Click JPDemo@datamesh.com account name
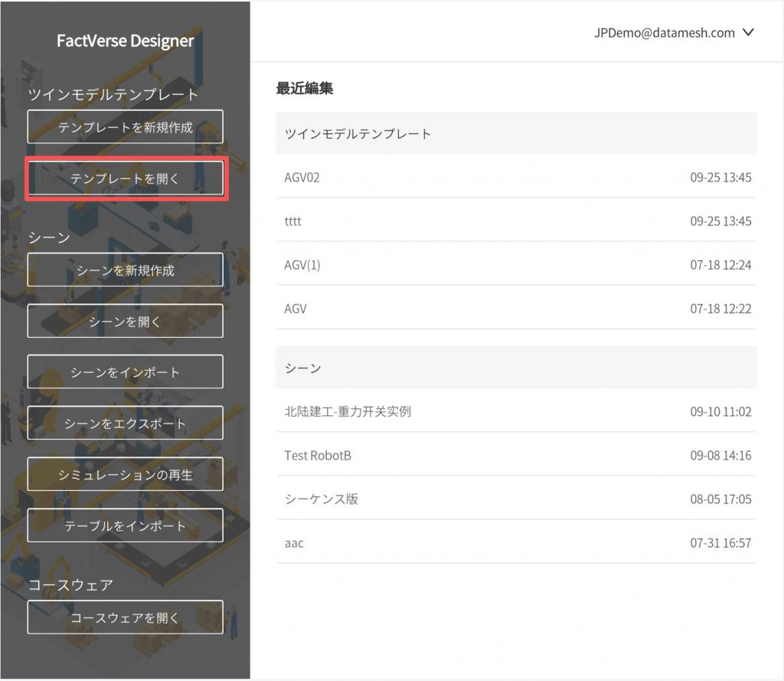The height and width of the screenshot is (681, 784). click(664, 33)
